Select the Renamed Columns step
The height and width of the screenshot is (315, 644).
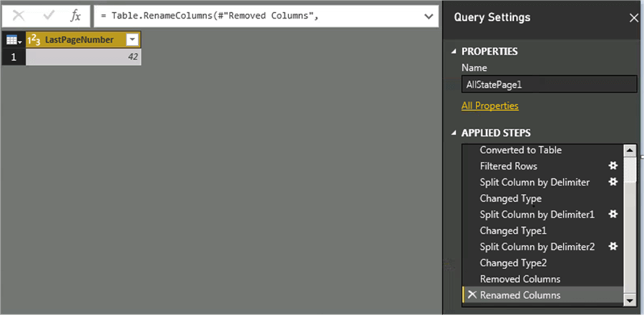(x=542, y=295)
